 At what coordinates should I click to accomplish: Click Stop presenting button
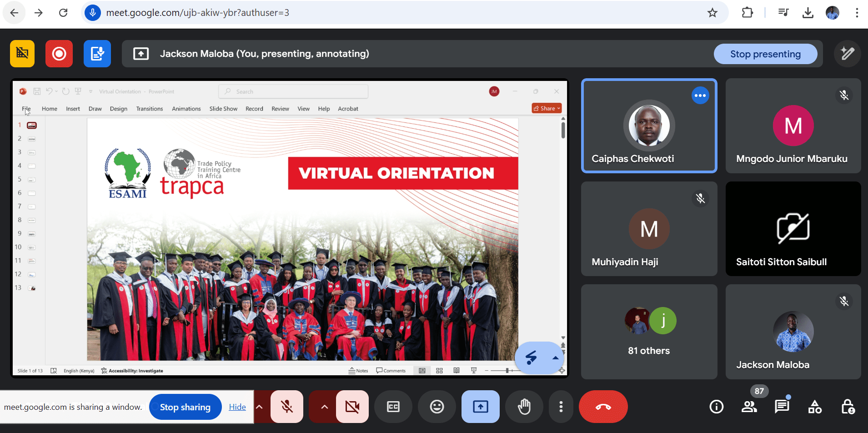(765, 54)
